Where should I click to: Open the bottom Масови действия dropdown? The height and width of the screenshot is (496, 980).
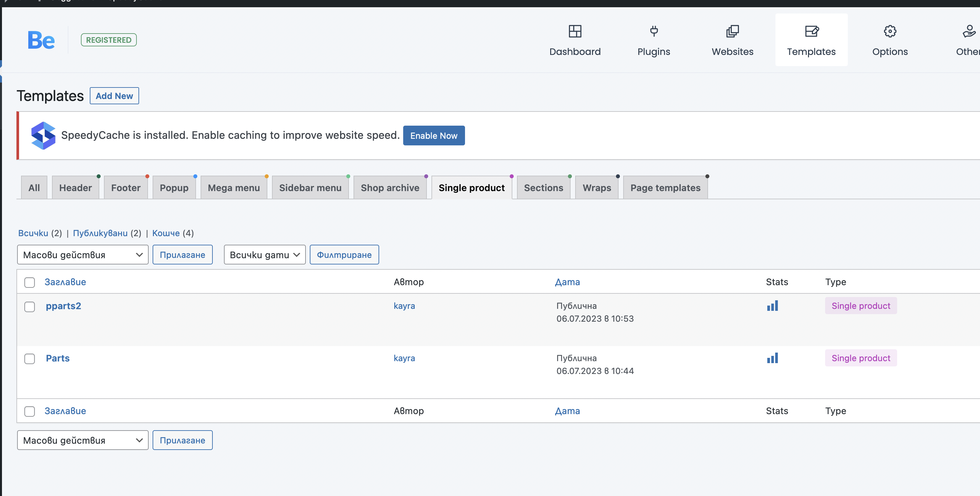coord(83,440)
